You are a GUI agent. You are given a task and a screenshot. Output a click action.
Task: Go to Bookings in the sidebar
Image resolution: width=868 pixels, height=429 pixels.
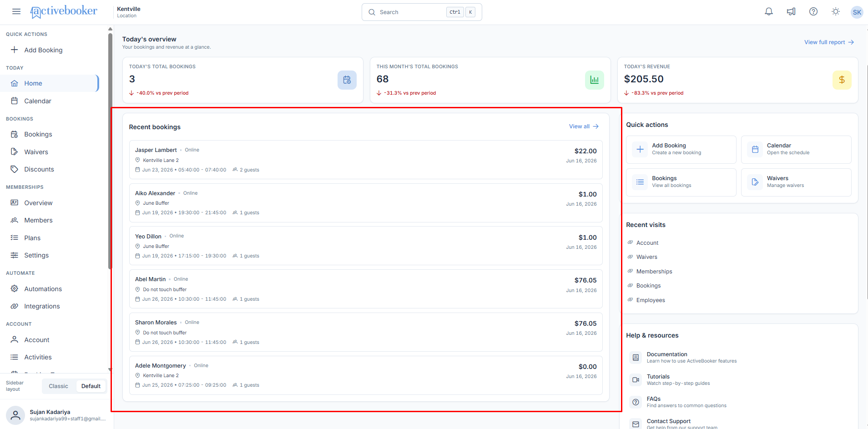49,134
